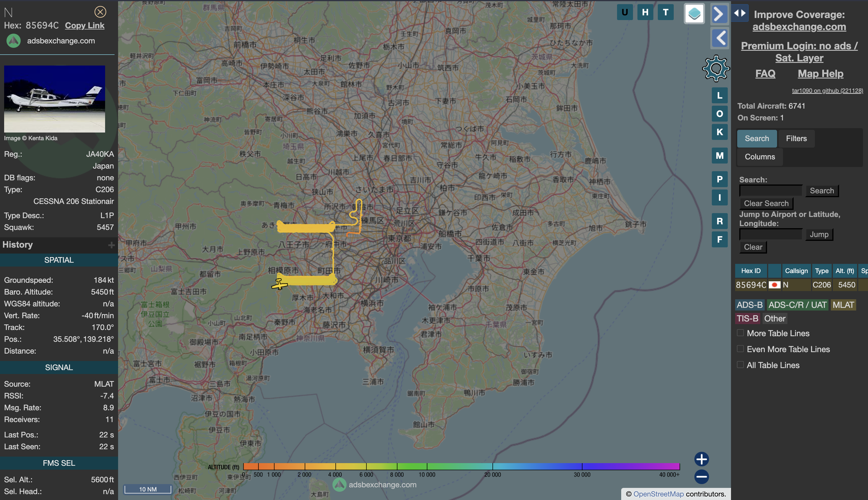Open adsbexchange.com Improve Coverage link

pyautogui.click(x=799, y=27)
